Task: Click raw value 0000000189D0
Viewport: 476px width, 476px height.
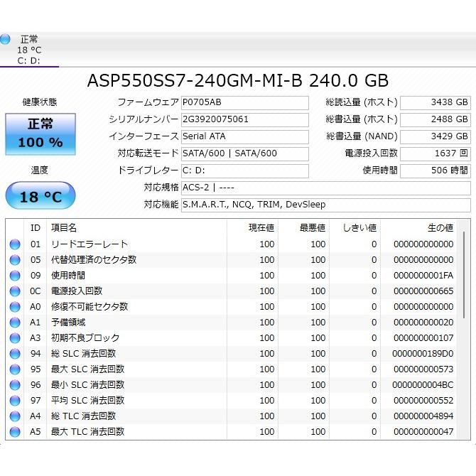Action: click(423, 354)
